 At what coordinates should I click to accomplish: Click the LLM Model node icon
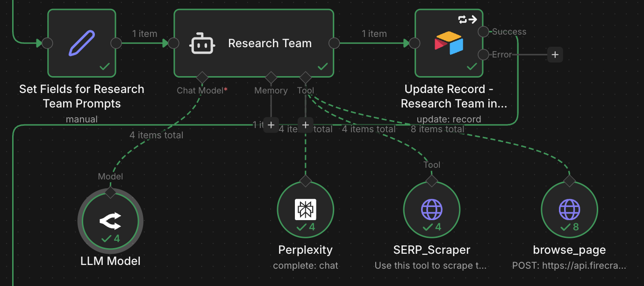(x=110, y=222)
